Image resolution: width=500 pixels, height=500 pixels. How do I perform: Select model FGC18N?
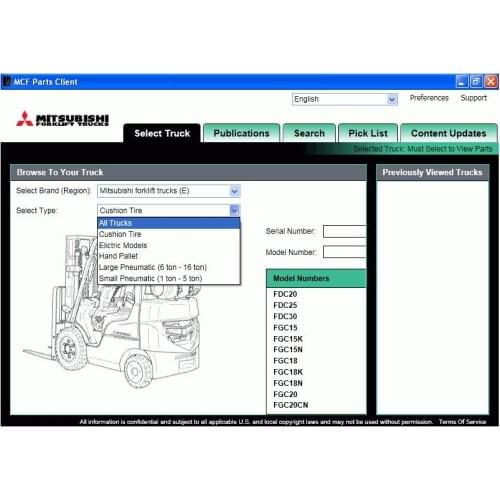[x=288, y=383]
